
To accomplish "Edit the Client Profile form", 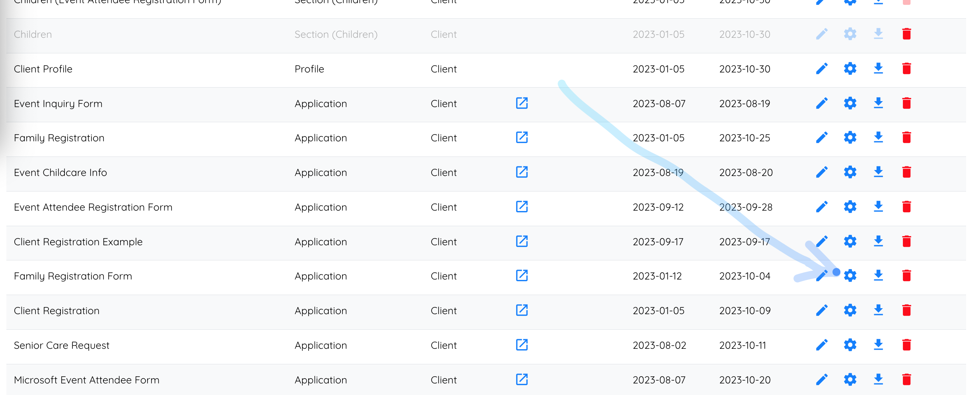I will point(822,68).
